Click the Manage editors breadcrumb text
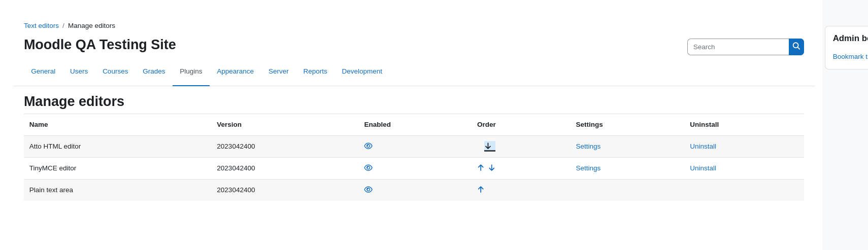The height and width of the screenshot is (250, 868). (91, 26)
